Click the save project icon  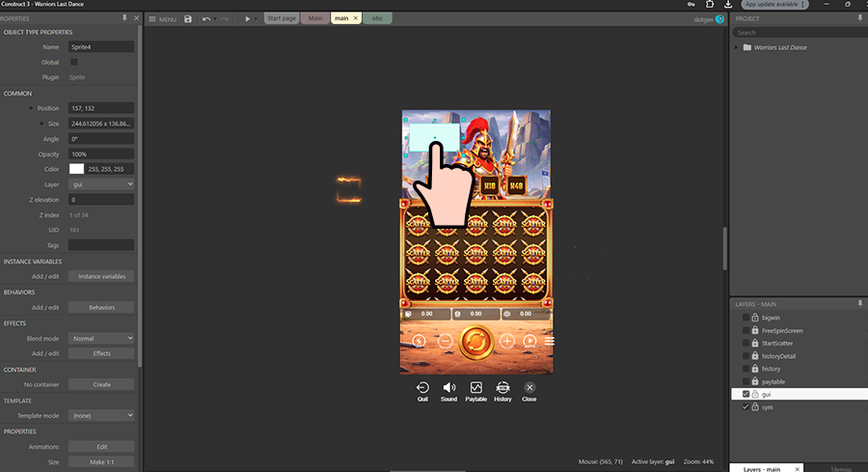click(x=188, y=19)
